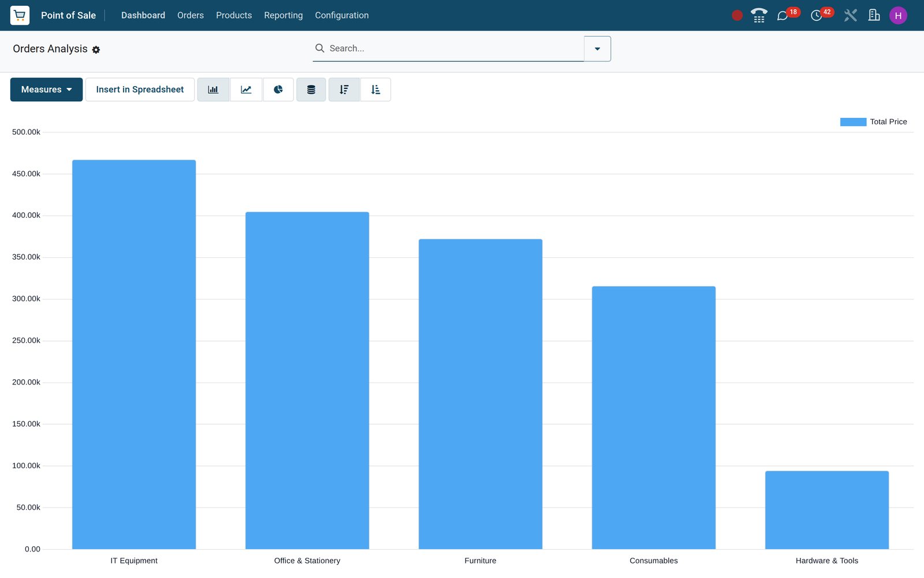The height and width of the screenshot is (578, 924).
Task: Open the Reporting menu
Action: 283,16
